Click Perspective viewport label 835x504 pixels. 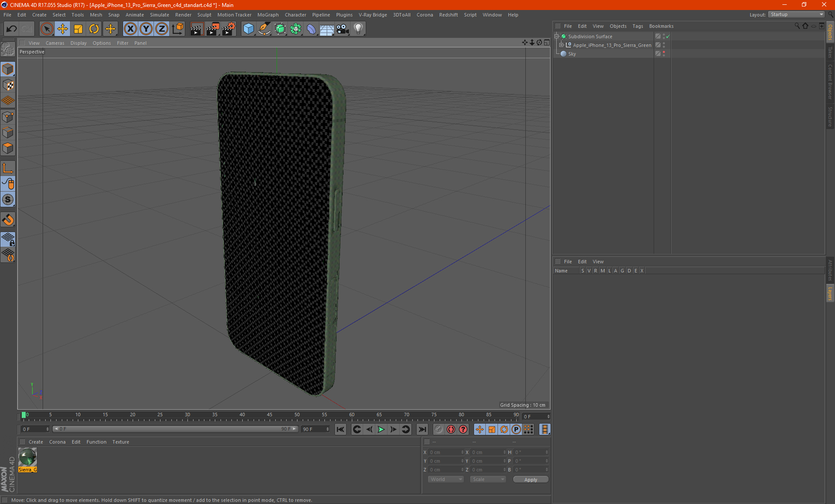pos(32,52)
